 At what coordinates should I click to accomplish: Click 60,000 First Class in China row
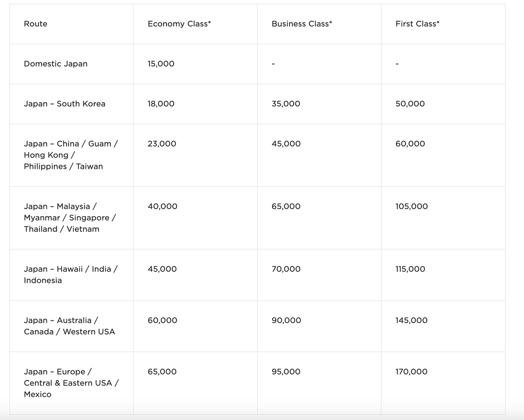click(x=410, y=144)
